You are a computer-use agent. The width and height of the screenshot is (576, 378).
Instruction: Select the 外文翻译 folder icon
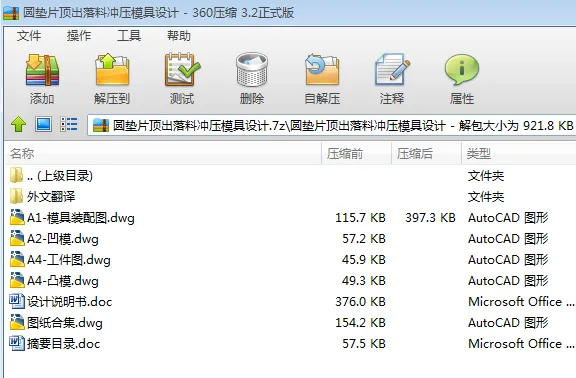point(16,196)
